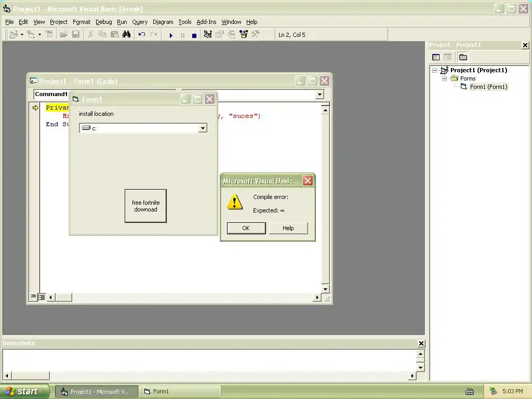Click the Toolbox hammer and wrench icon

[x=255, y=34]
